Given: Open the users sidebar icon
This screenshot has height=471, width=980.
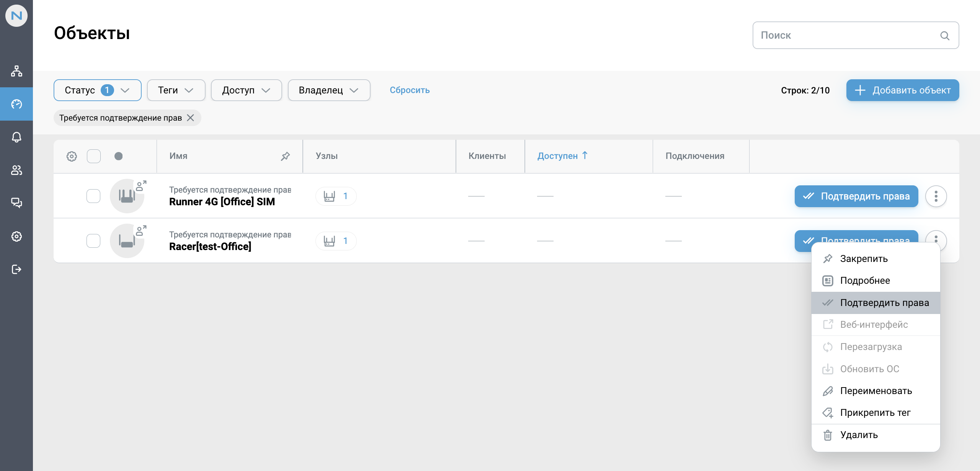Looking at the screenshot, I should point(16,170).
